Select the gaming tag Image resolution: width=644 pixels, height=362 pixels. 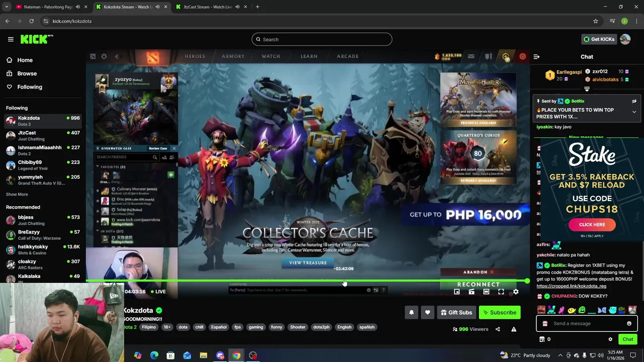[256, 327]
